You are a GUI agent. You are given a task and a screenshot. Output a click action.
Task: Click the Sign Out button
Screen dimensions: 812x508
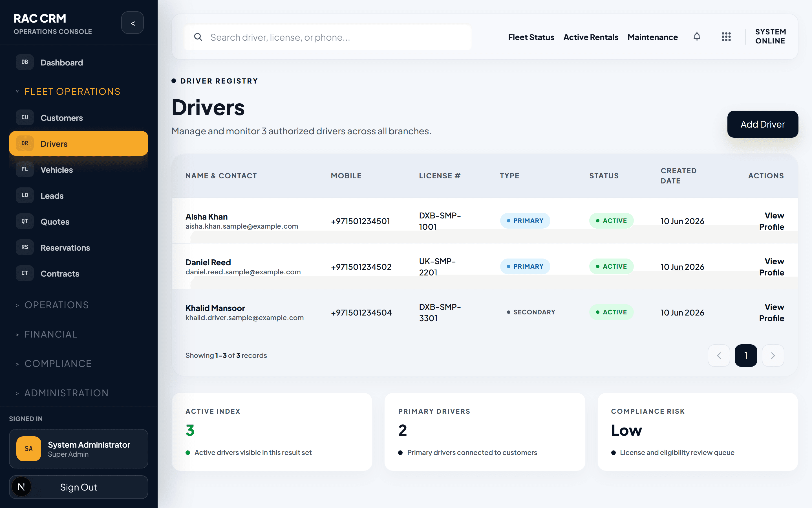78,487
